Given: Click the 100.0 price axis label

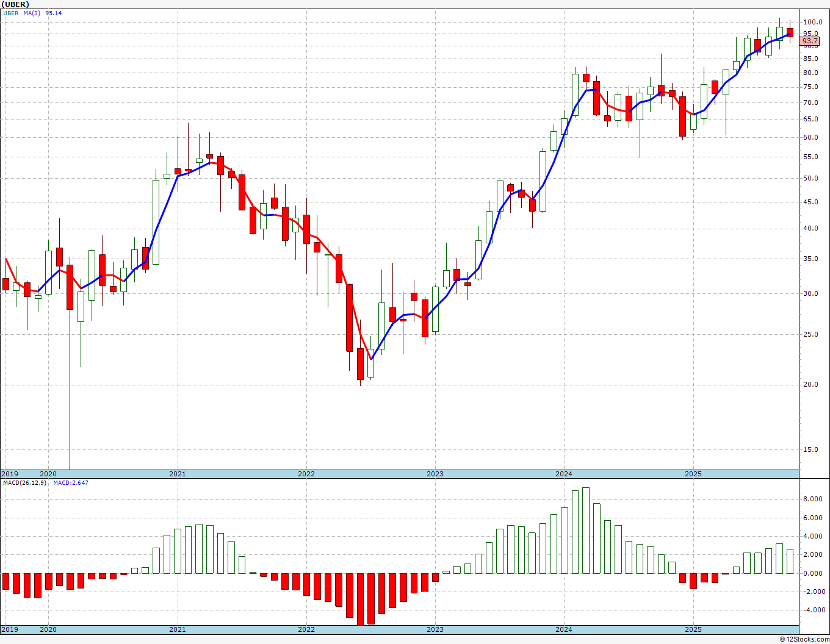Looking at the screenshot, I should 812,23.
